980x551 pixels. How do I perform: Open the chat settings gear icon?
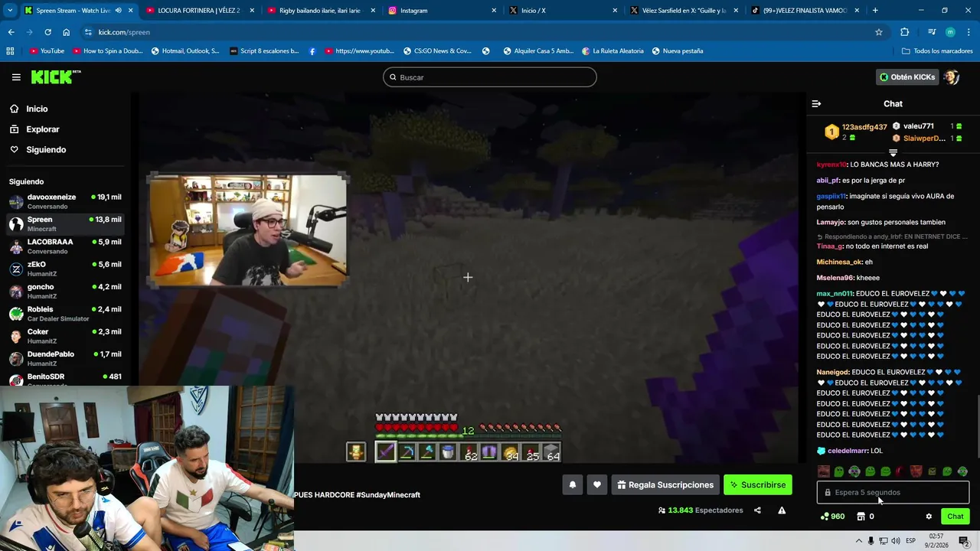[929, 517]
